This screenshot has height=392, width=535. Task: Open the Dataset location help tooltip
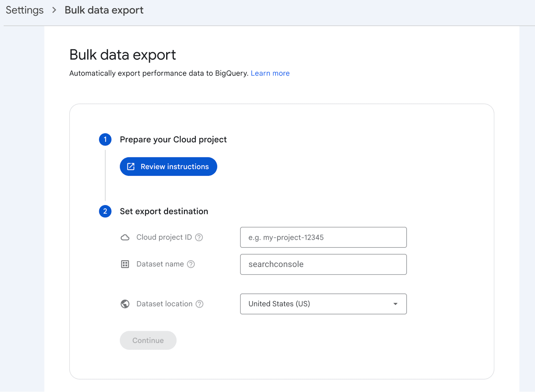[x=199, y=304]
